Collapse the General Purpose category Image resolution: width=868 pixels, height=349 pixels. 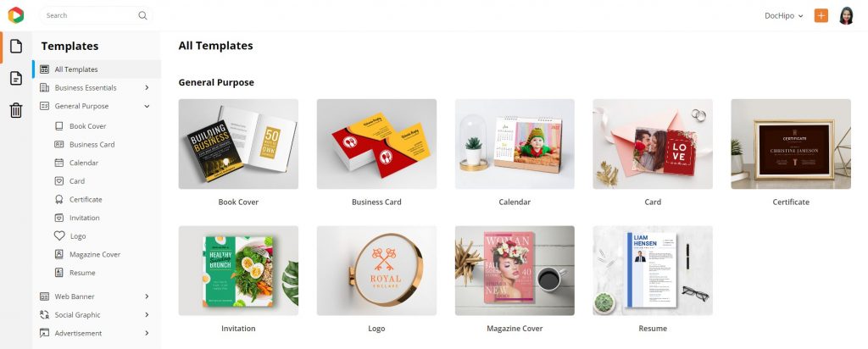pyautogui.click(x=147, y=106)
